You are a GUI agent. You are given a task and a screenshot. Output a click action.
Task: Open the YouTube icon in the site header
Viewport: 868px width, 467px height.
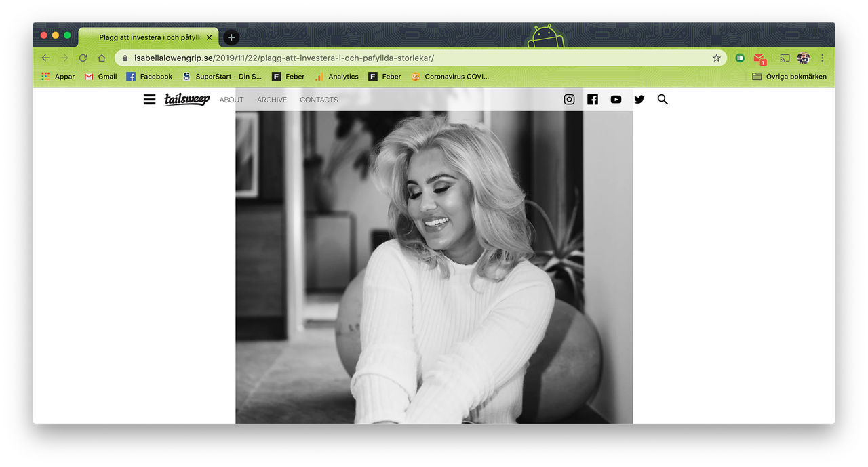click(x=616, y=99)
